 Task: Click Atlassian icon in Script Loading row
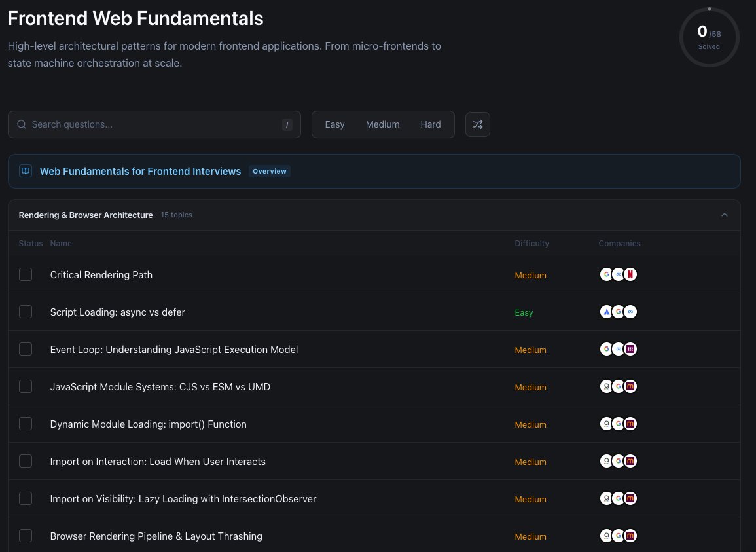pos(607,312)
